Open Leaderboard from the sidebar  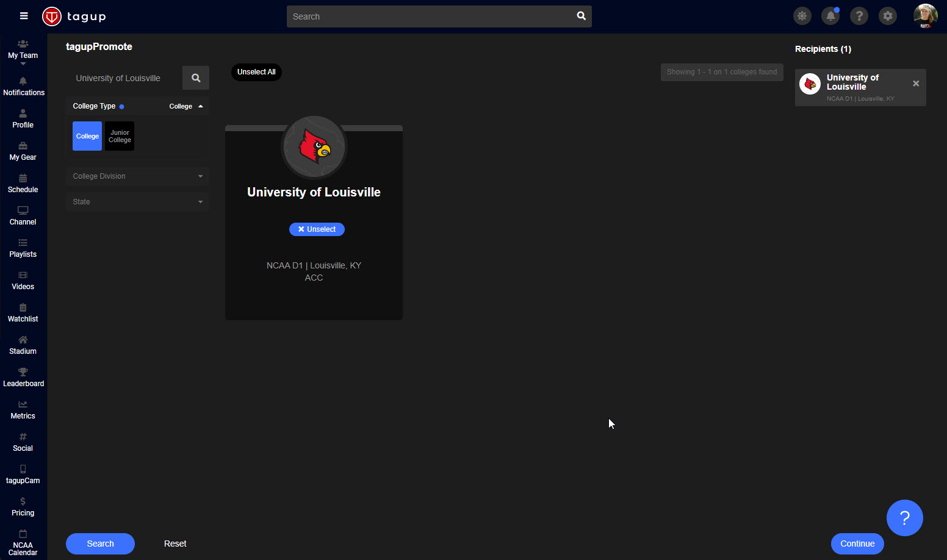(23, 378)
